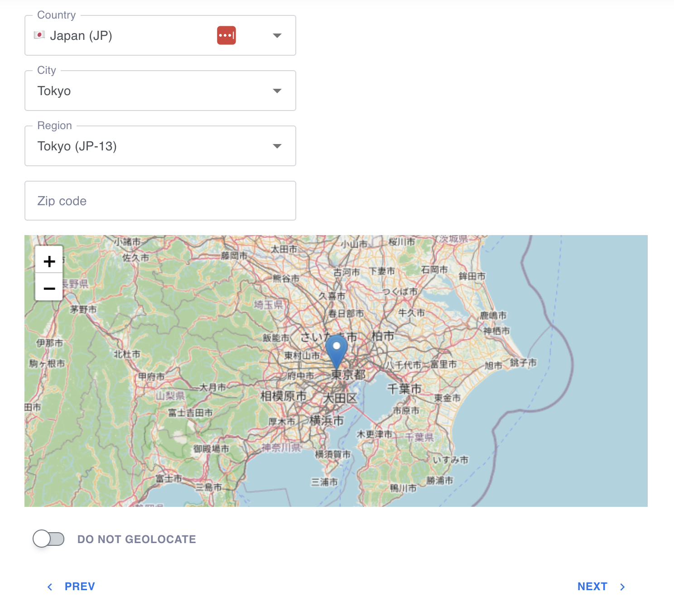
Task: Click the 熊谷市 label on the map
Action: point(286,279)
